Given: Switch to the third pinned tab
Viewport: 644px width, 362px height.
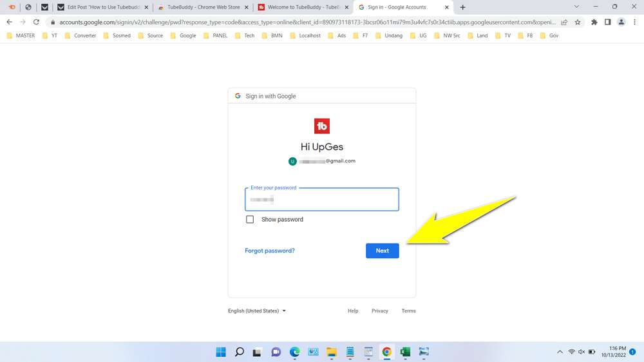Looking at the screenshot, I should (45, 7).
